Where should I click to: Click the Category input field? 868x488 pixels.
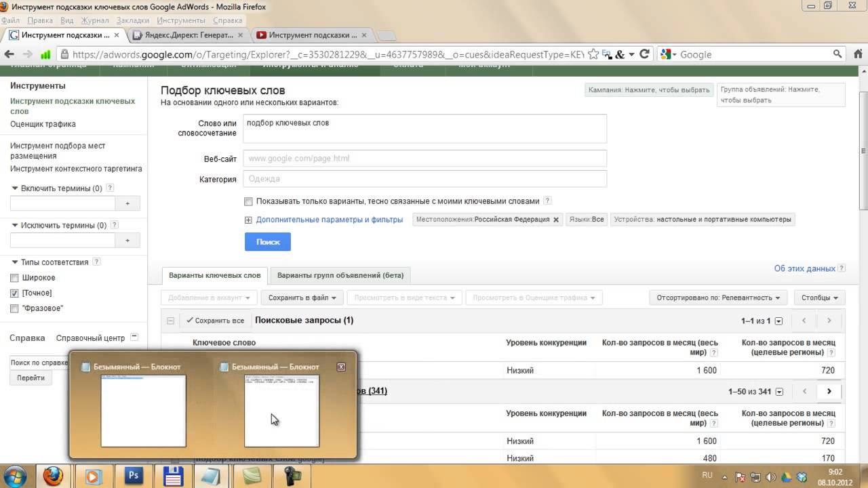425,179
